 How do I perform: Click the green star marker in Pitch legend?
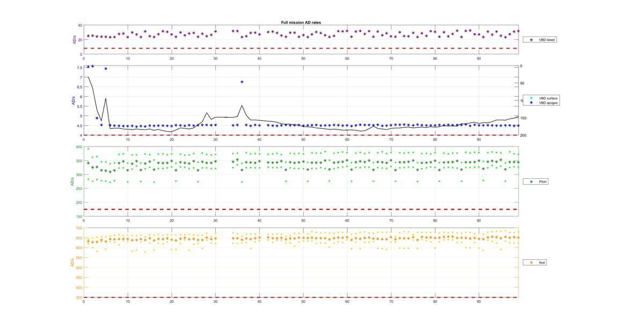click(x=531, y=181)
